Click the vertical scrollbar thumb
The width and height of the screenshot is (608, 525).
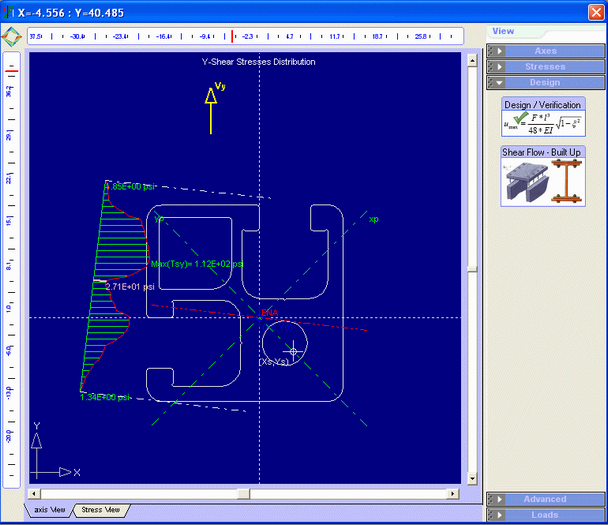pos(472,269)
